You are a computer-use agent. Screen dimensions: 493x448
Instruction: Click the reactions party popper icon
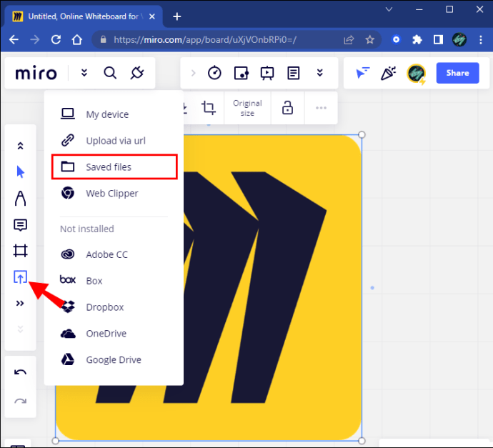click(388, 73)
